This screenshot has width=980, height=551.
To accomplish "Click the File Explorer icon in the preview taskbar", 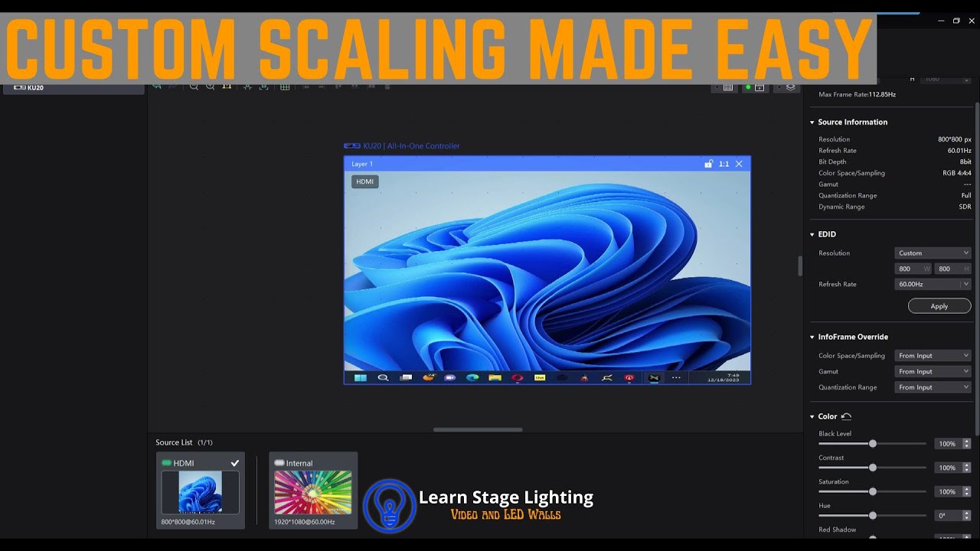I will 495,377.
